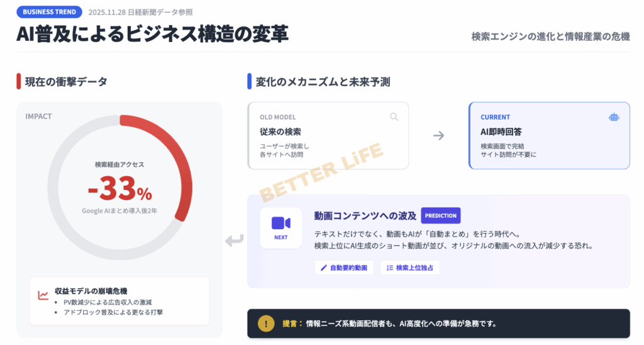Click the numbered list icon on 検索上位独占
The image size is (644, 345).
(x=390, y=268)
